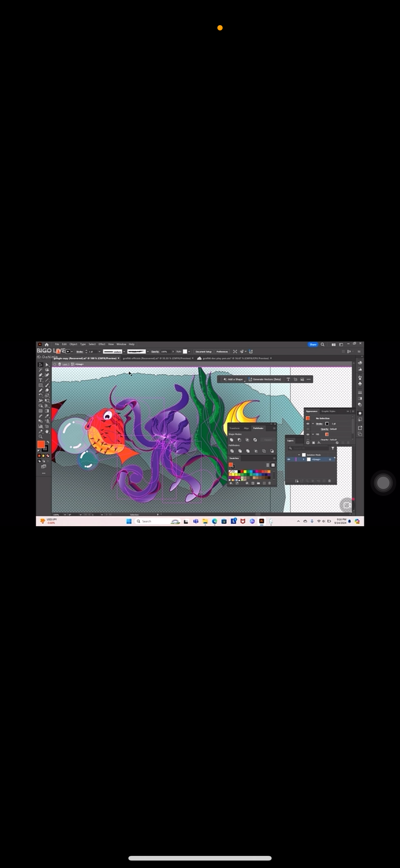Swap fill and stroke colors

pyautogui.click(x=48, y=442)
